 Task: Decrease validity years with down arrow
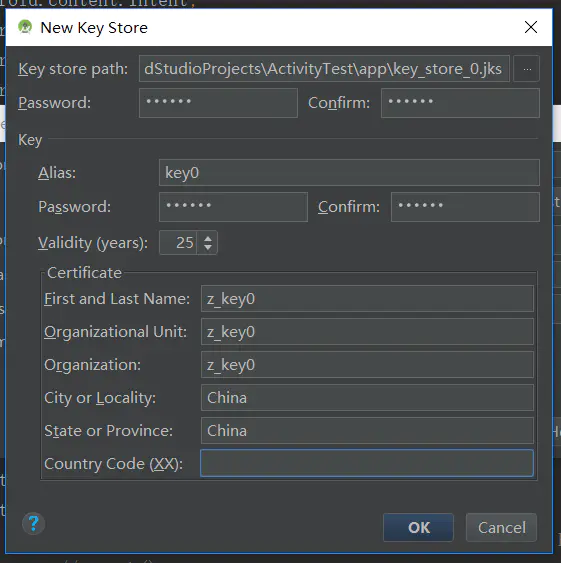tap(208, 248)
